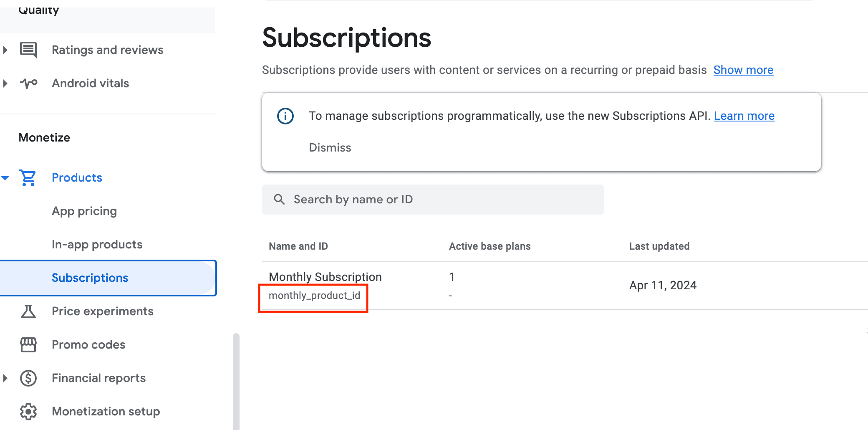
Task: Click the Monetization setup gear icon
Action: click(28, 411)
